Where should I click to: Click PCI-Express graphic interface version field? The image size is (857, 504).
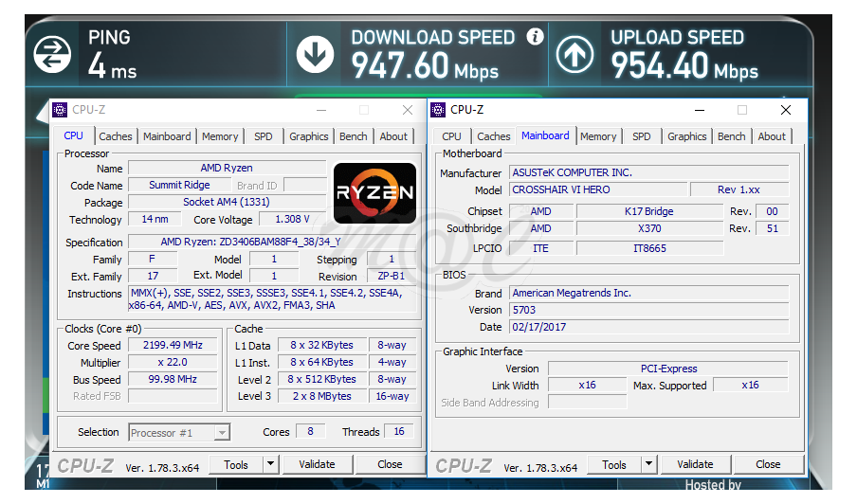click(x=668, y=369)
